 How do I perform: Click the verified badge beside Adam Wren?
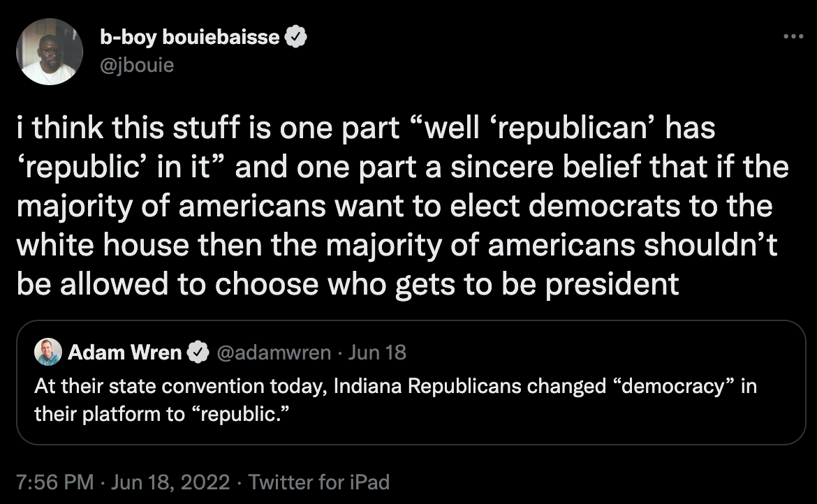(198, 353)
